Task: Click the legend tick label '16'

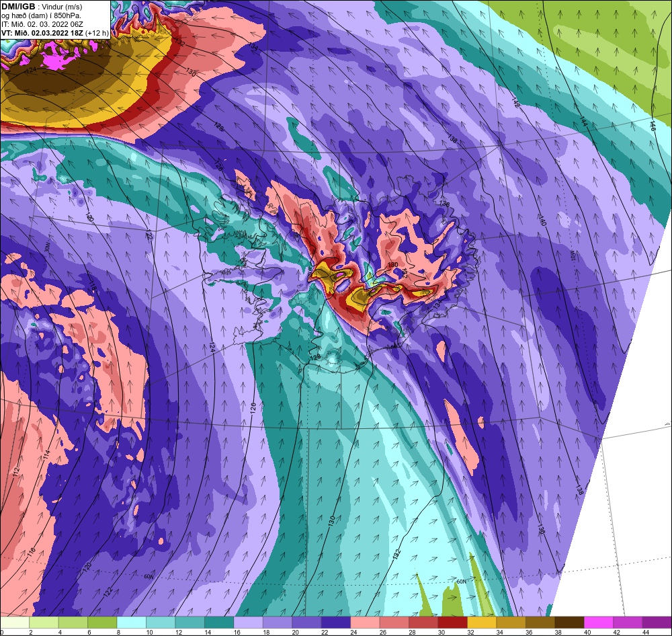Action: pos(237,632)
